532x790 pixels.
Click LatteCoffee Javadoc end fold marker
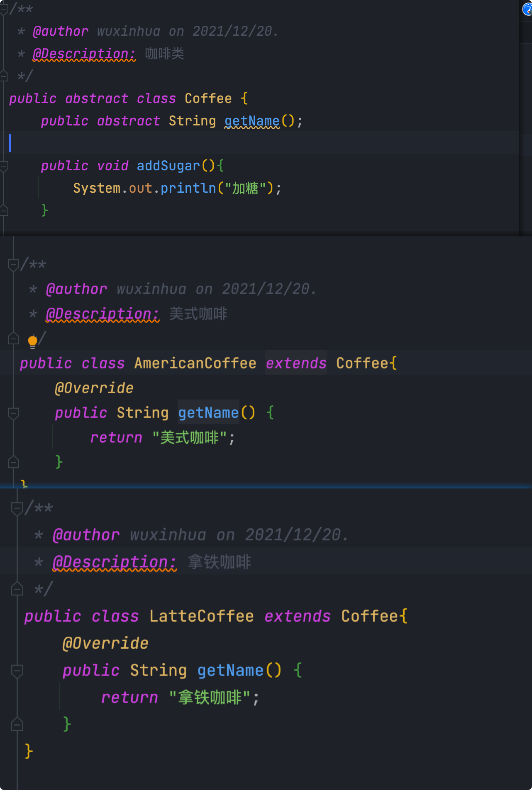pyautogui.click(x=17, y=589)
